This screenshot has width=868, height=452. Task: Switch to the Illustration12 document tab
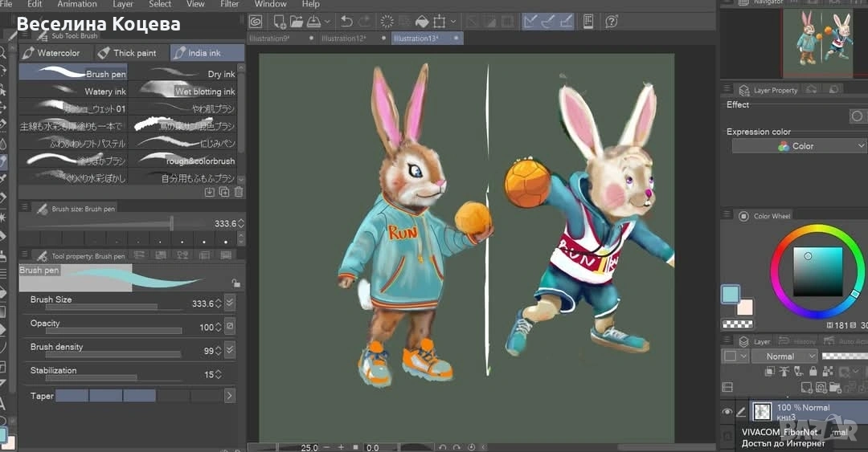coord(343,39)
